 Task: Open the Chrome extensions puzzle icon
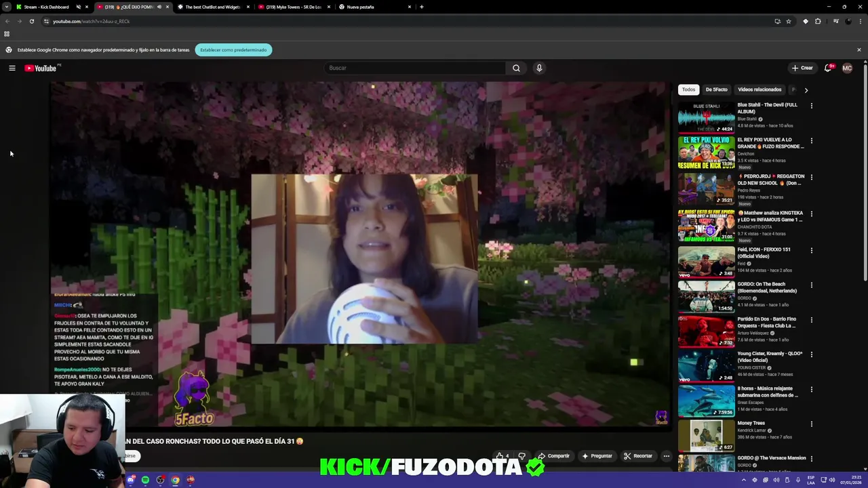(818, 21)
